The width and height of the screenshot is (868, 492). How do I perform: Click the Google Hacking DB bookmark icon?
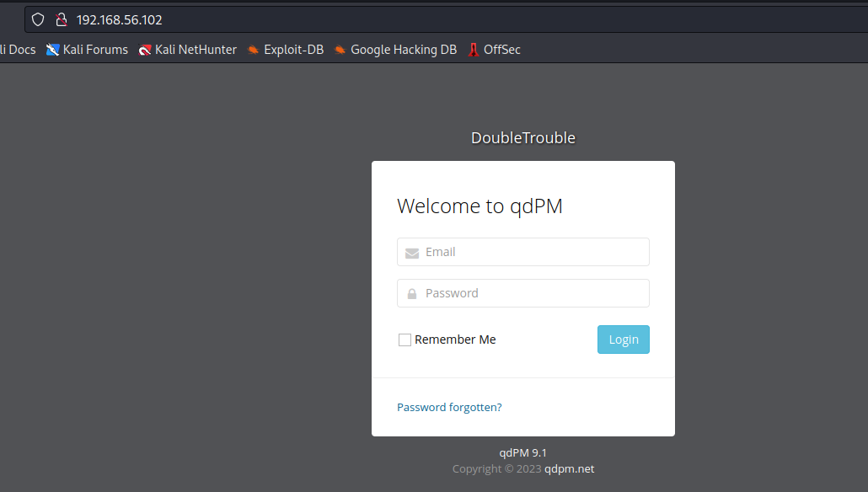click(x=340, y=50)
